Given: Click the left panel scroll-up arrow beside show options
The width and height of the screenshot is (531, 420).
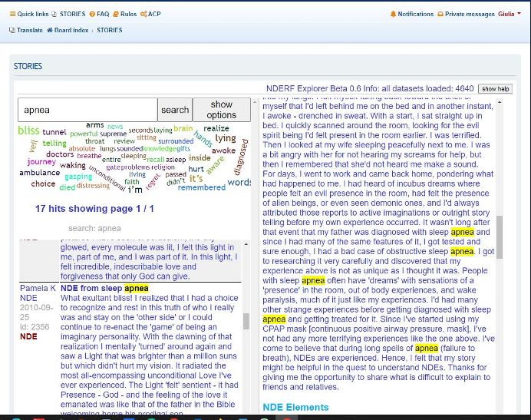Looking at the screenshot, I should point(255,101).
